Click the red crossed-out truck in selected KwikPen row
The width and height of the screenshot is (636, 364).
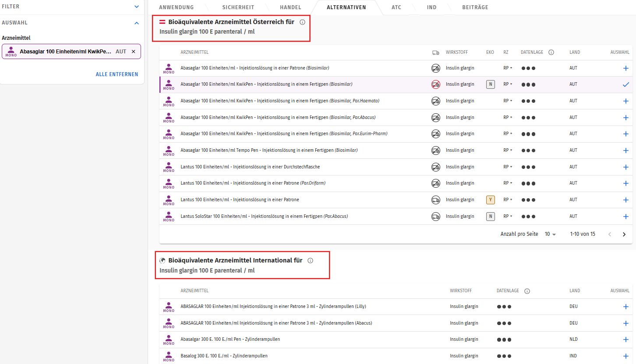(435, 84)
